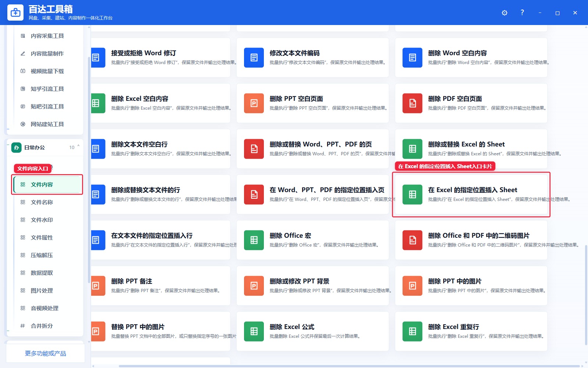Open the 替换 PPT 中的图片 tool title

point(138,327)
